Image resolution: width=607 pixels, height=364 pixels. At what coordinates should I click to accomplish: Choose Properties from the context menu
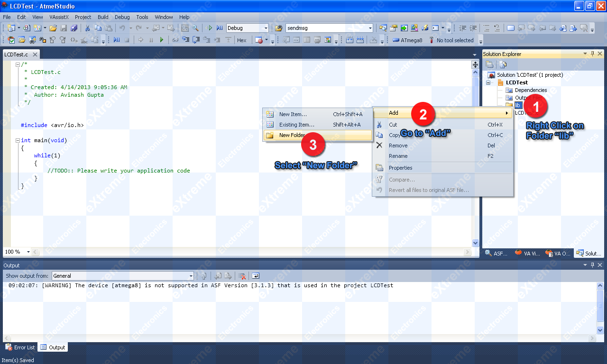coord(443,168)
